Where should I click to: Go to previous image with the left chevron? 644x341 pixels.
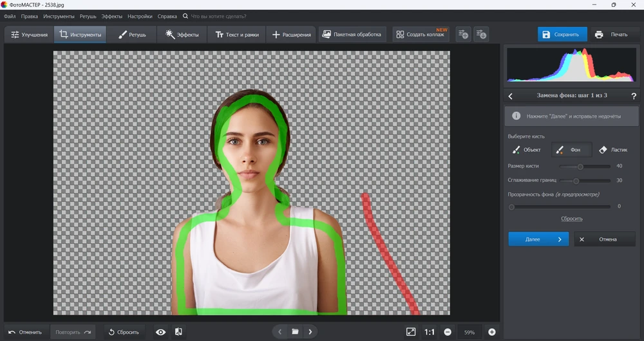pyautogui.click(x=280, y=332)
